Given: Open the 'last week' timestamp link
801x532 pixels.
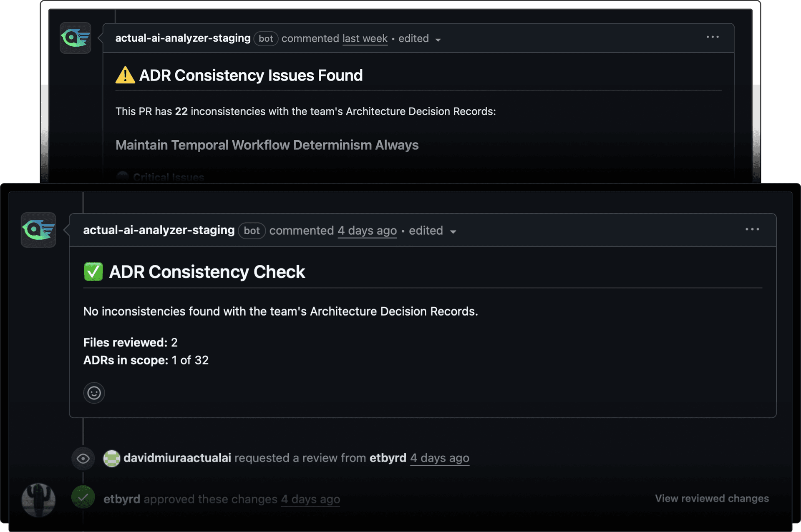Looking at the screenshot, I should [x=365, y=38].
